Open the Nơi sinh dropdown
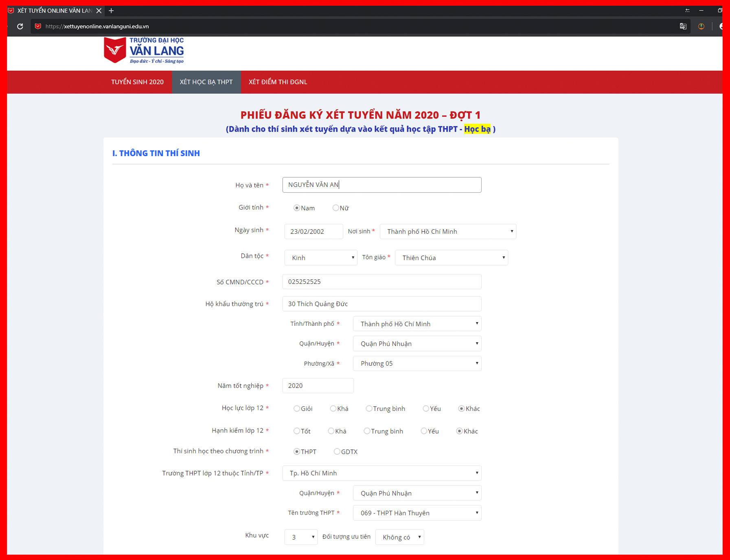This screenshot has width=730, height=560. 448,231
